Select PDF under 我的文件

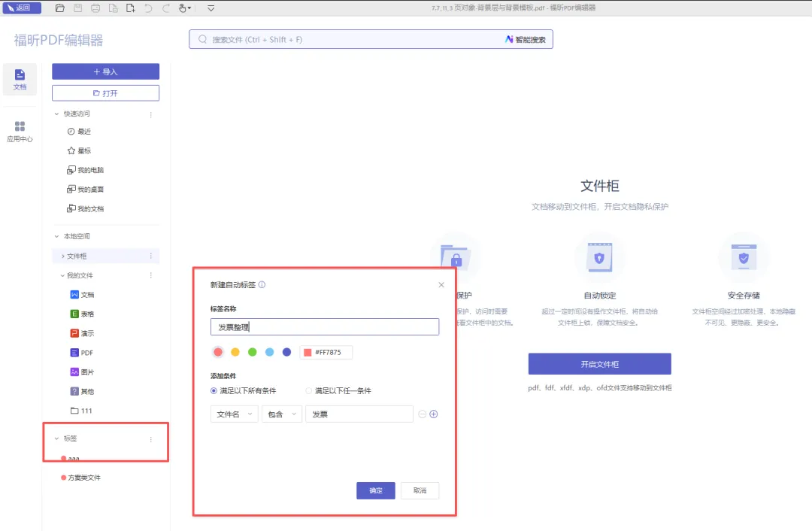coord(86,353)
